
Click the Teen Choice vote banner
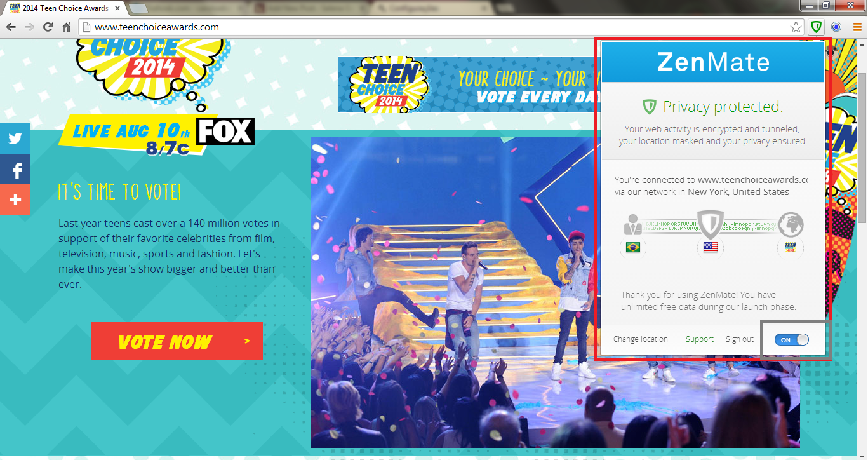coord(466,85)
